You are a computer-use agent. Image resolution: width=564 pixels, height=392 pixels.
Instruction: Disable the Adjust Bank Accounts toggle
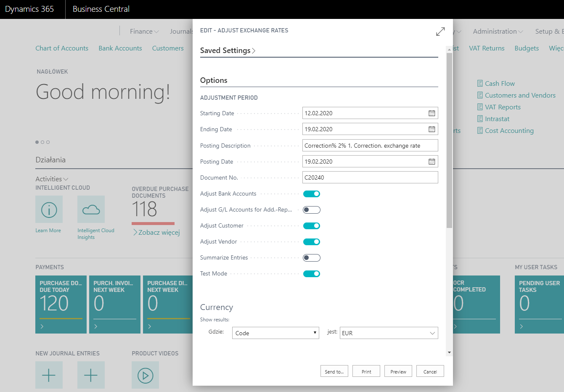312,194
